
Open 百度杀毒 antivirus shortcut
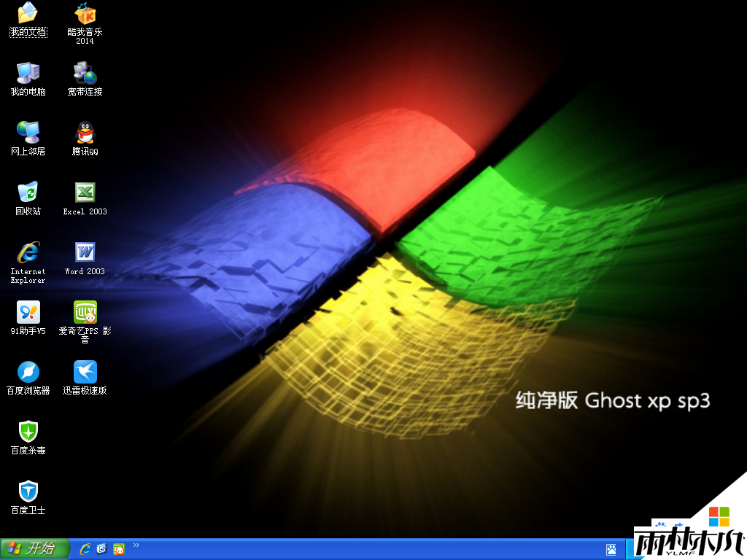[28, 432]
